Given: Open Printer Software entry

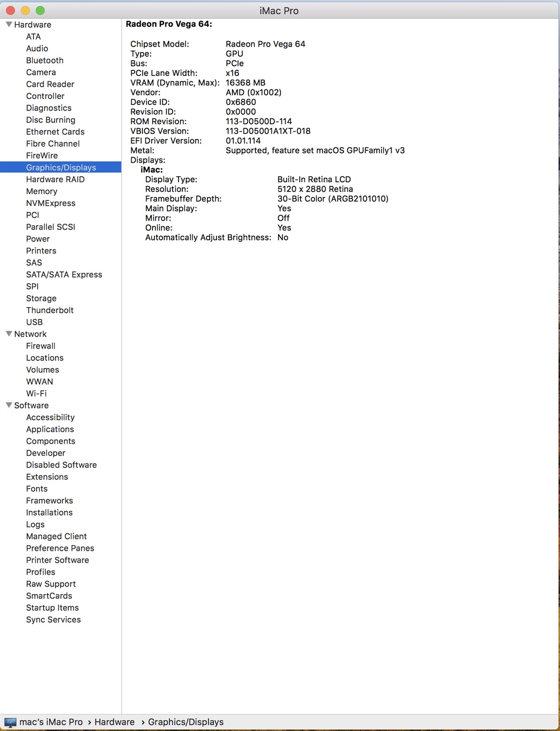Looking at the screenshot, I should click(x=58, y=560).
